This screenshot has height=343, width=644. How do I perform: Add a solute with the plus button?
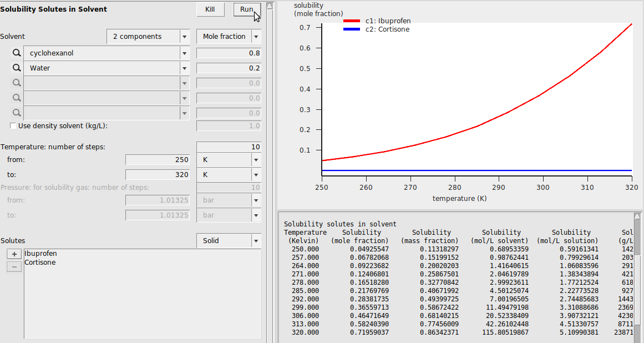click(x=14, y=254)
